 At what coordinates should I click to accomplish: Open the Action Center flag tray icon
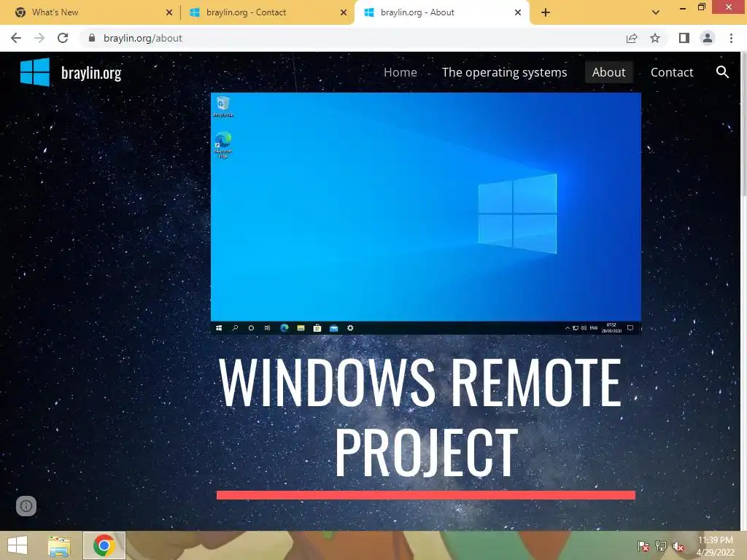(x=643, y=546)
